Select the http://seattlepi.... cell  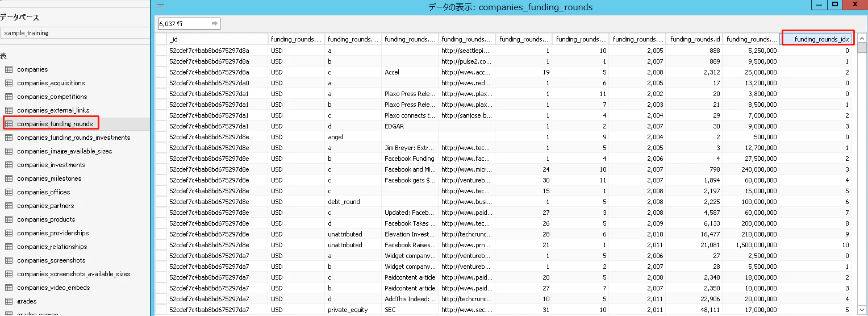click(466, 51)
